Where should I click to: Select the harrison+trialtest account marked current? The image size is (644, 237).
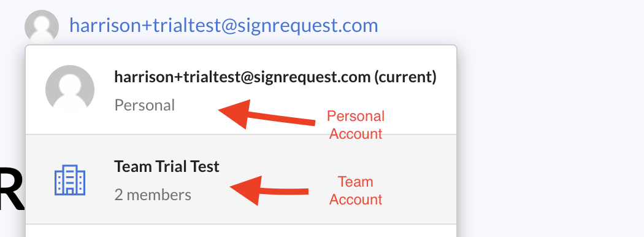click(241, 90)
